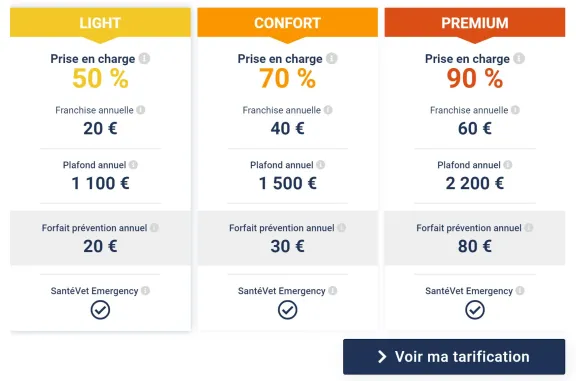
Task: Click info icon for PREMIUM Forfait prévention annuel
Action: [529, 228]
